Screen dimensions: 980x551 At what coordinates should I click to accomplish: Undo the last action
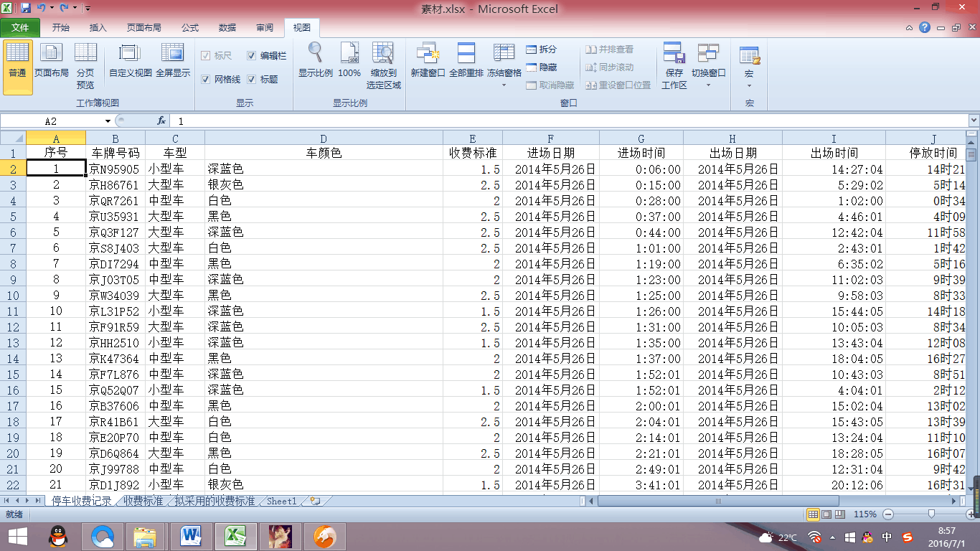(42, 9)
